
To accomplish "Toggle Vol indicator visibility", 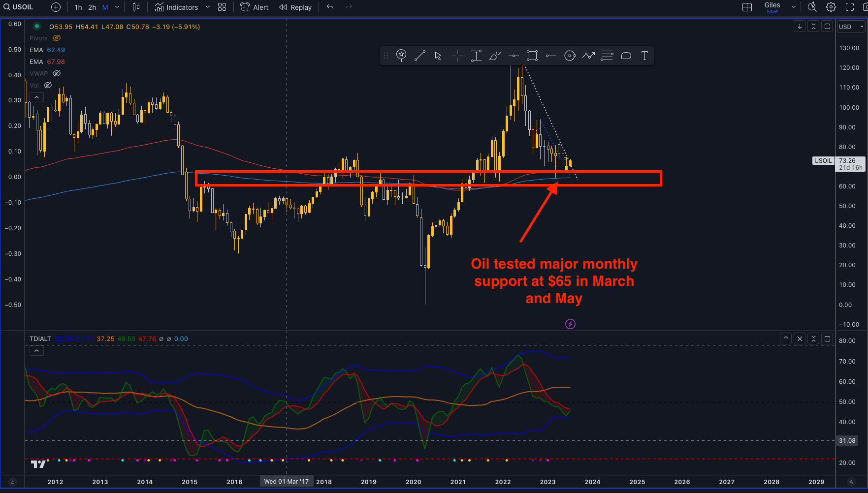I will coord(48,85).
